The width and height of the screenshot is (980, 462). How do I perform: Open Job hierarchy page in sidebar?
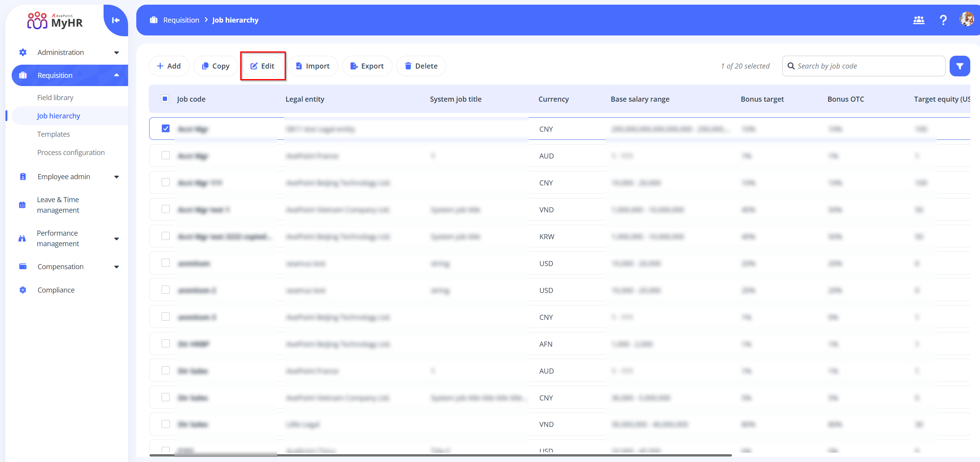click(58, 116)
